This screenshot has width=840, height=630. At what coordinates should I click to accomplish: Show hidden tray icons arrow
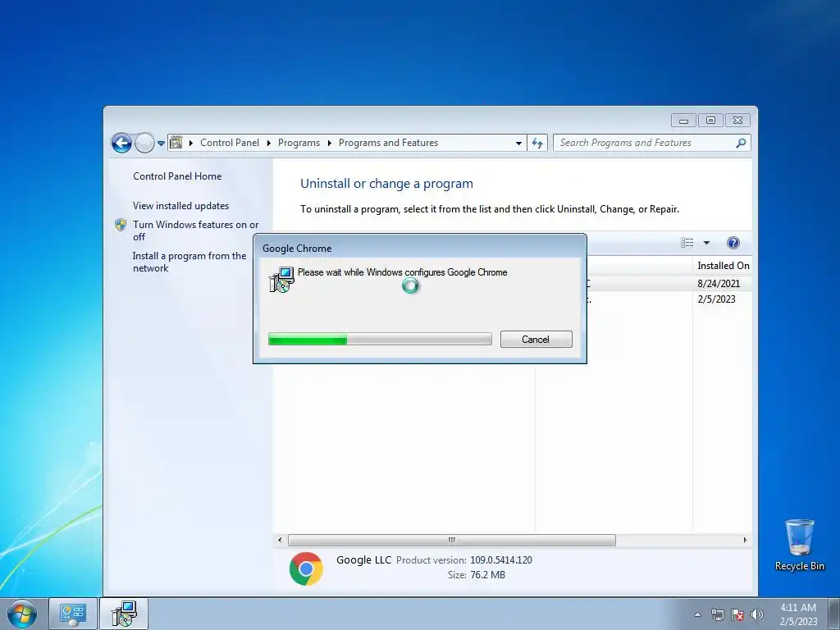click(697, 614)
